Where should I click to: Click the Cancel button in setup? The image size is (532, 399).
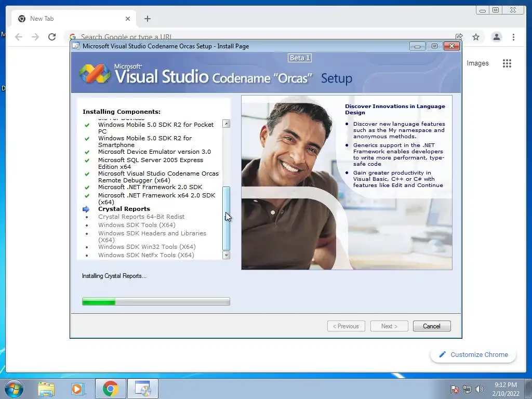[x=432, y=326]
